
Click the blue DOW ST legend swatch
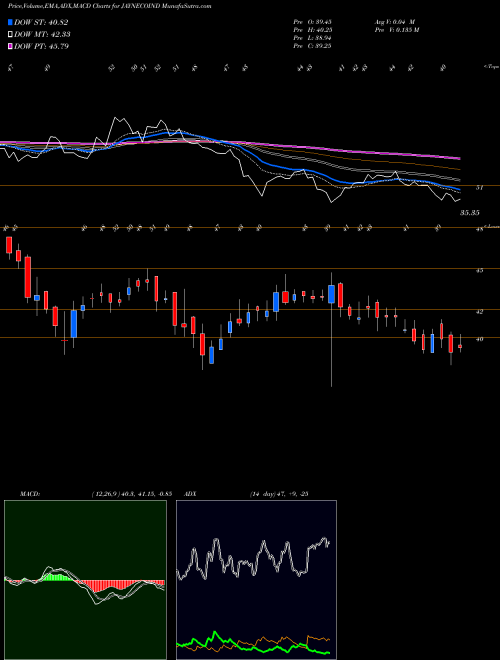pos(10,23)
